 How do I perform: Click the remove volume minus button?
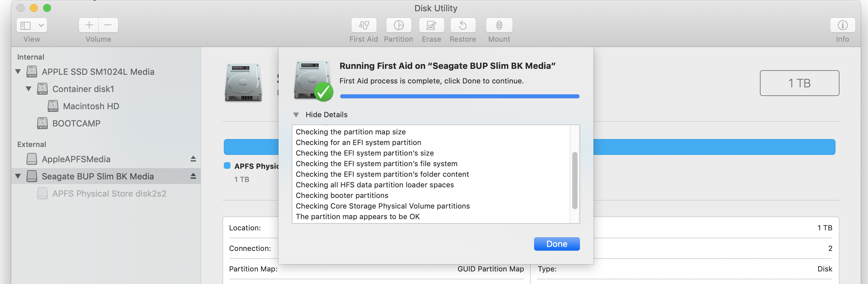click(108, 25)
